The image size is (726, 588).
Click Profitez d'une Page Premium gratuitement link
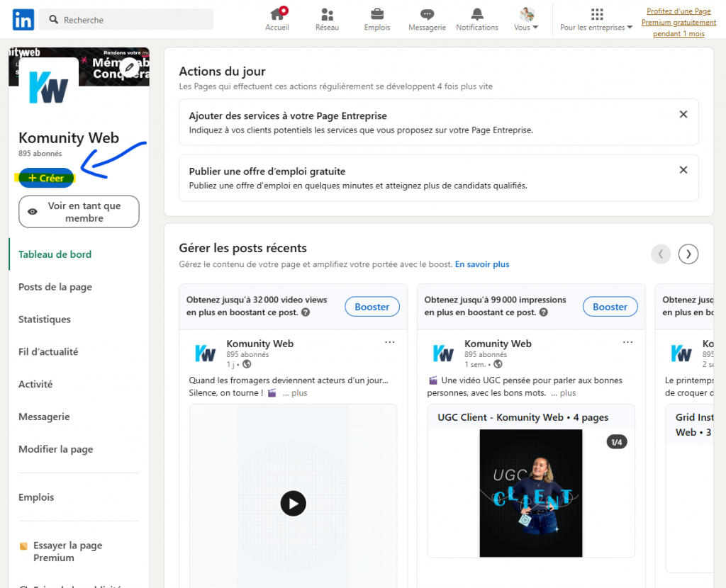678,22
